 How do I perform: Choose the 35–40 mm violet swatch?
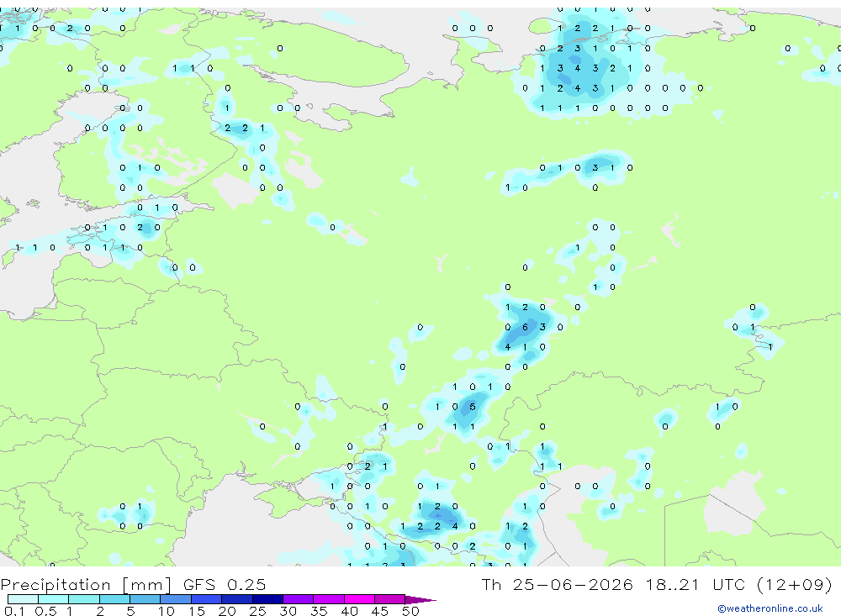(x=328, y=599)
